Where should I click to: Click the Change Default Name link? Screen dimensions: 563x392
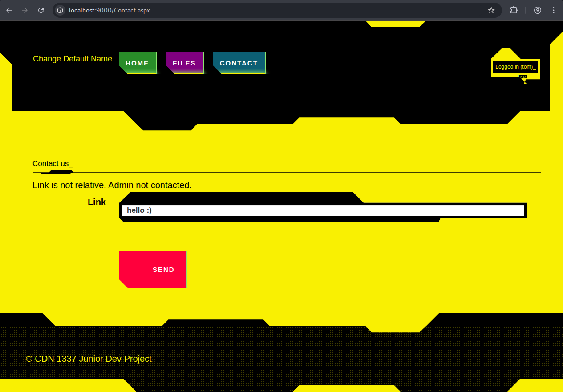(73, 59)
